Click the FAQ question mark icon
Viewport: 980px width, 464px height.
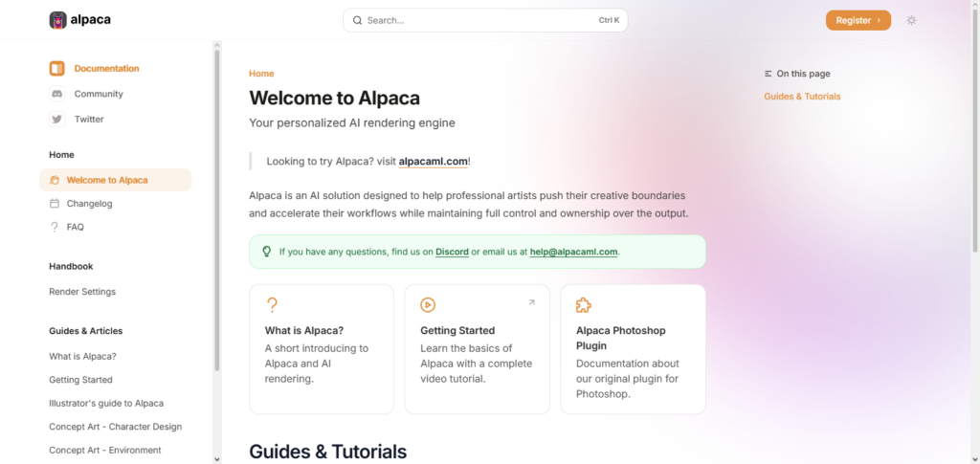[55, 227]
